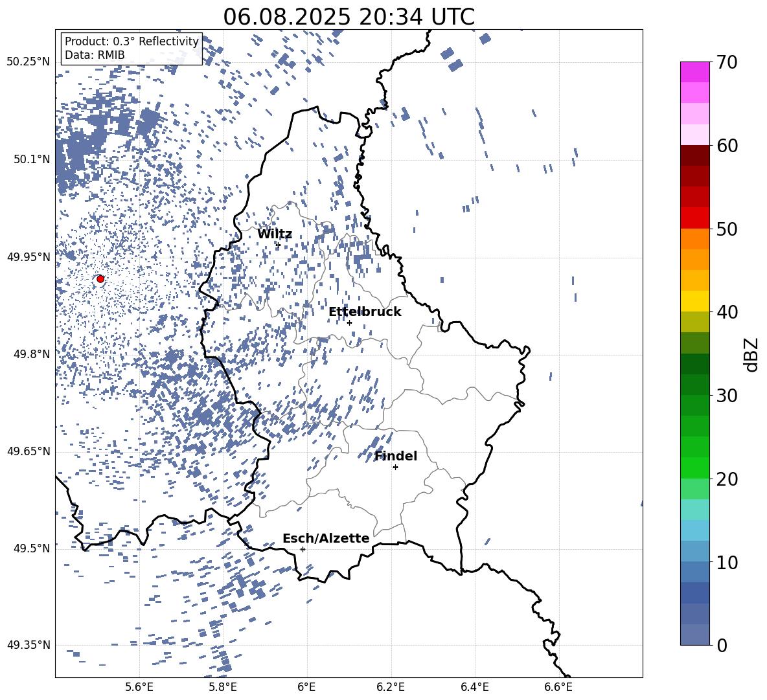Click 'Data: RMIB' text
The image size is (767, 700).
pos(95,55)
